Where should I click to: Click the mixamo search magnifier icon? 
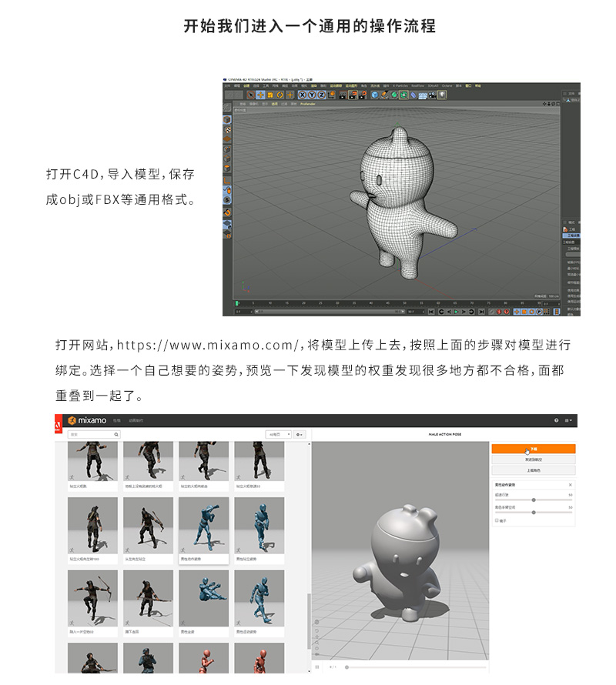116,434
